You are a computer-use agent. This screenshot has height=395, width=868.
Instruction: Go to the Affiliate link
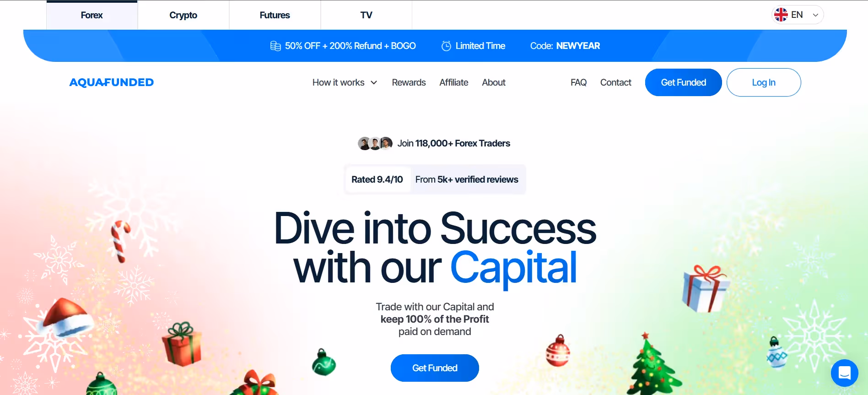click(x=453, y=82)
